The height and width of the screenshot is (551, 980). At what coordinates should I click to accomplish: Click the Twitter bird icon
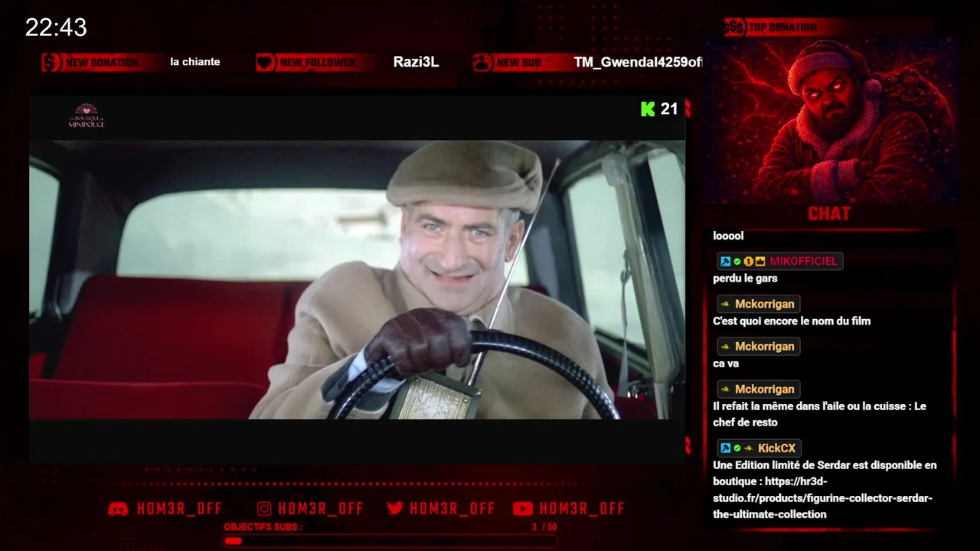click(x=395, y=509)
